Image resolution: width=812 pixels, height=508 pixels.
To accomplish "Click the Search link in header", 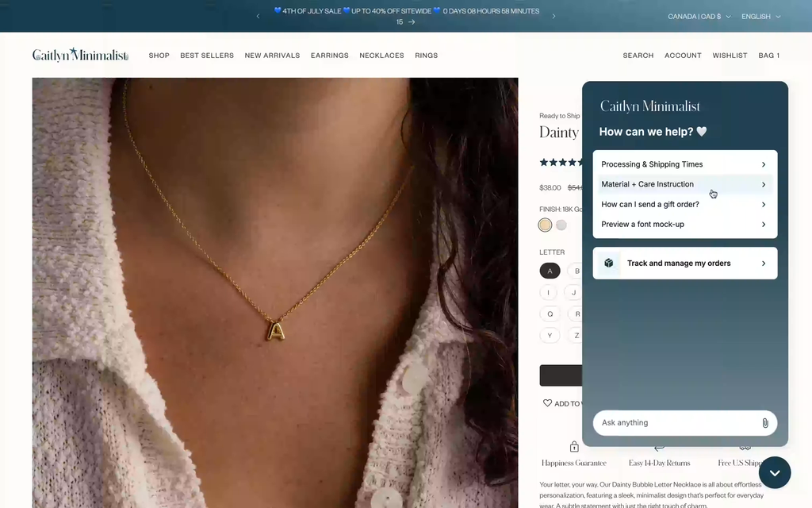I will tap(638, 56).
